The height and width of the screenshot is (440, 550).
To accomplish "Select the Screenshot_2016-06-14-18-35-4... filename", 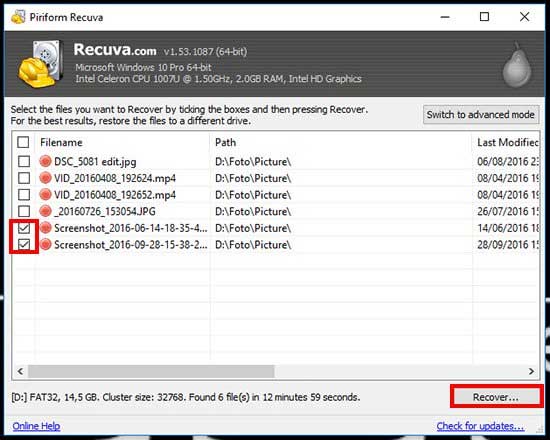I will (x=130, y=228).
